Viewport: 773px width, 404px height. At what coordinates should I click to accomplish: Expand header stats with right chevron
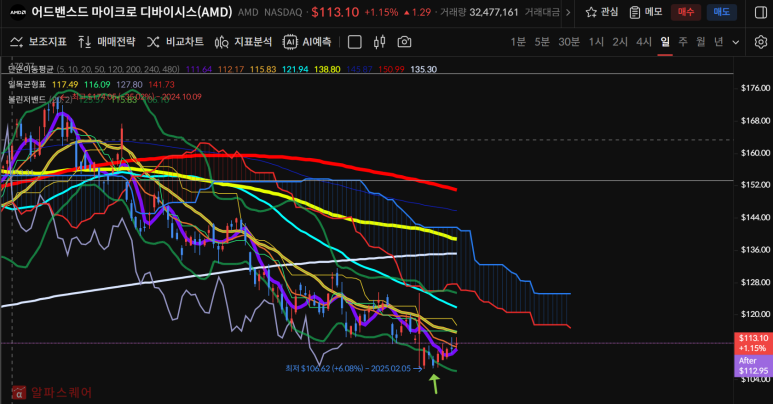[x=568, y=12]
